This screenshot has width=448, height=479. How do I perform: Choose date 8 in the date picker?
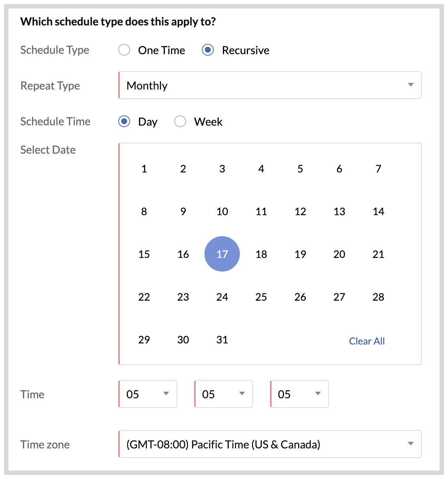[144, 211]
